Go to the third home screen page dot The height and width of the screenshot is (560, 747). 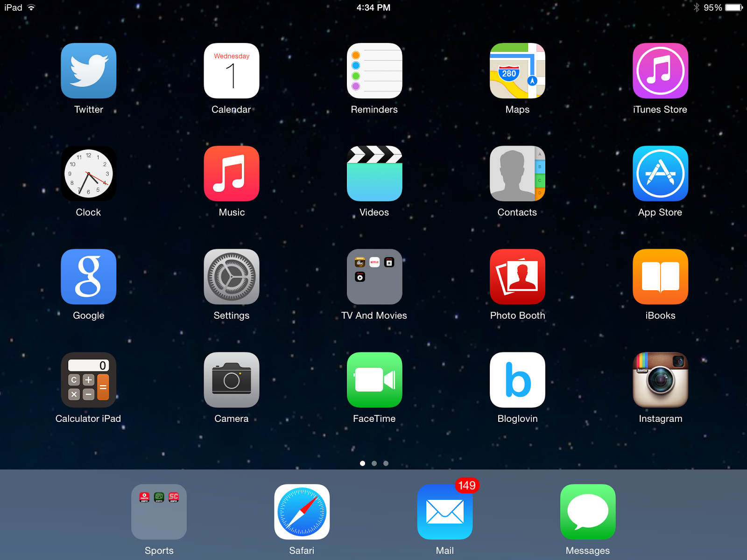pos(386,463)
